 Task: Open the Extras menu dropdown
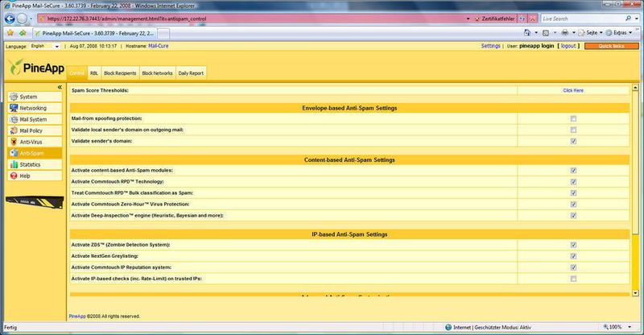[x=619, y=32]
